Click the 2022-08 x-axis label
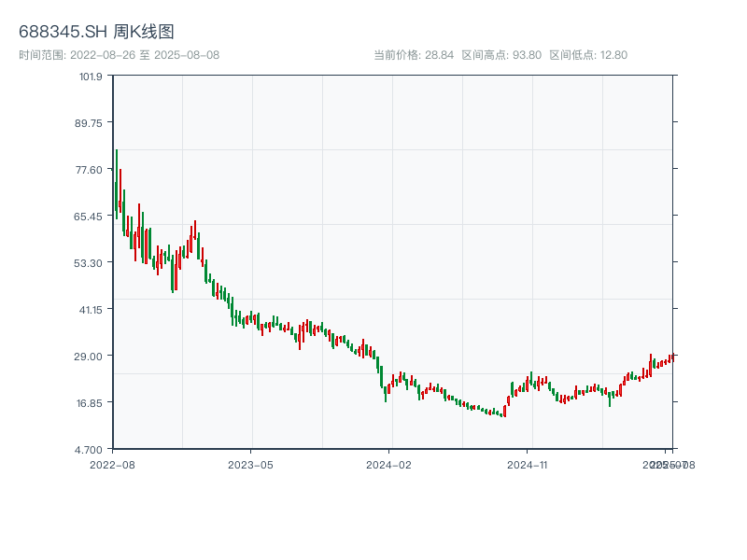 tap(112, 464)
